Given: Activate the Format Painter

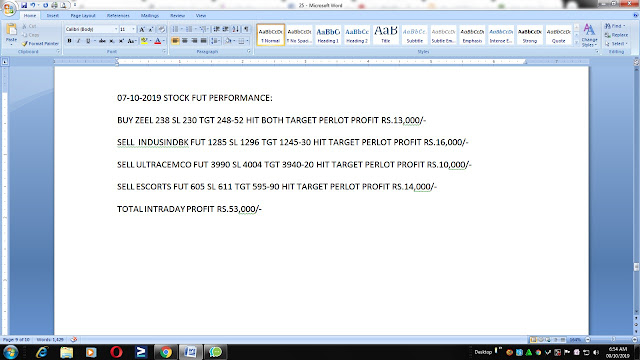Looking at the screenshot, I should 40,43.
